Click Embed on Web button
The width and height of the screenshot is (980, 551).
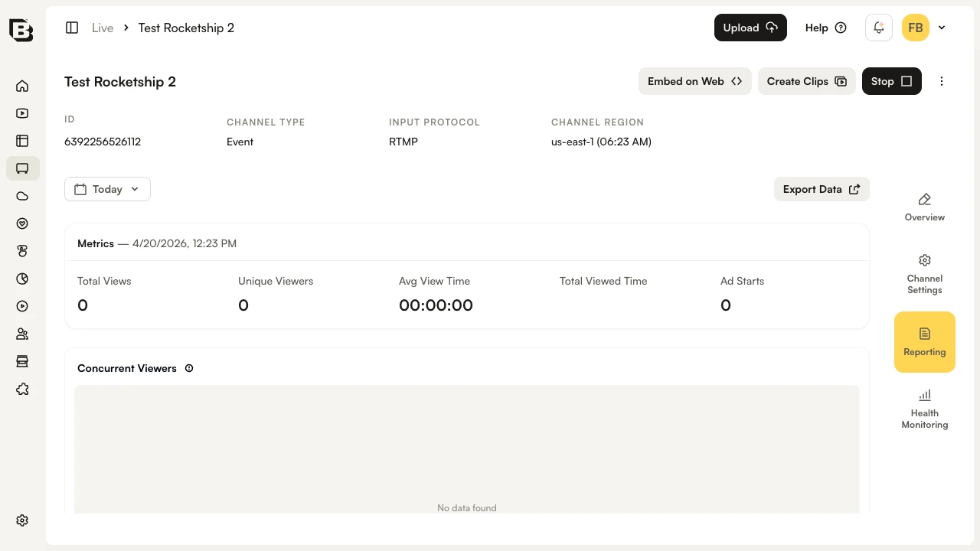[695, 81]
